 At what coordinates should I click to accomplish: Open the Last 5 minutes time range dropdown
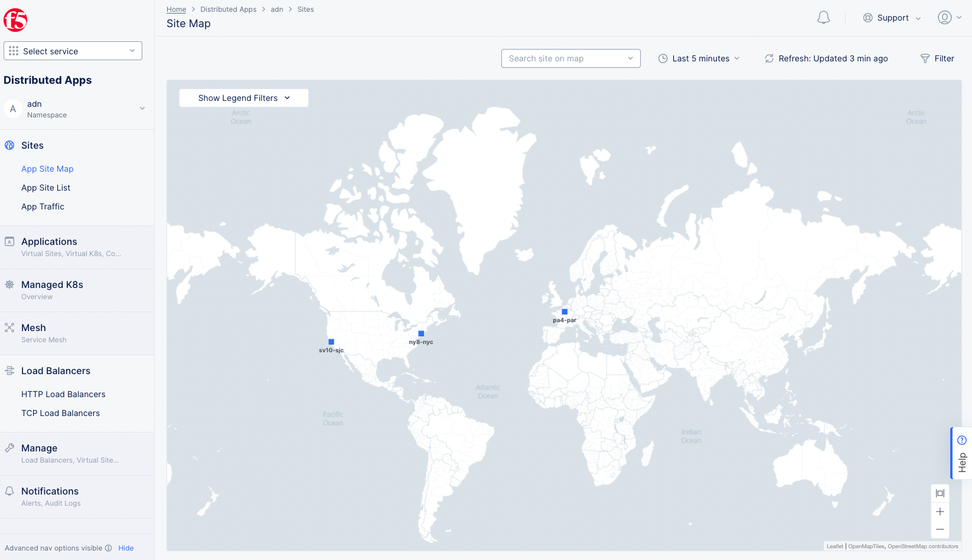[x=700, y=58]
